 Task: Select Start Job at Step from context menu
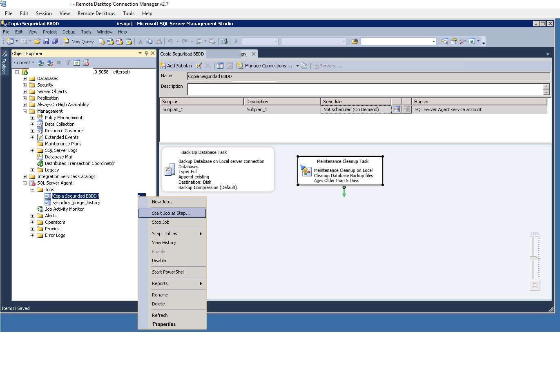[x=172, y=213]
